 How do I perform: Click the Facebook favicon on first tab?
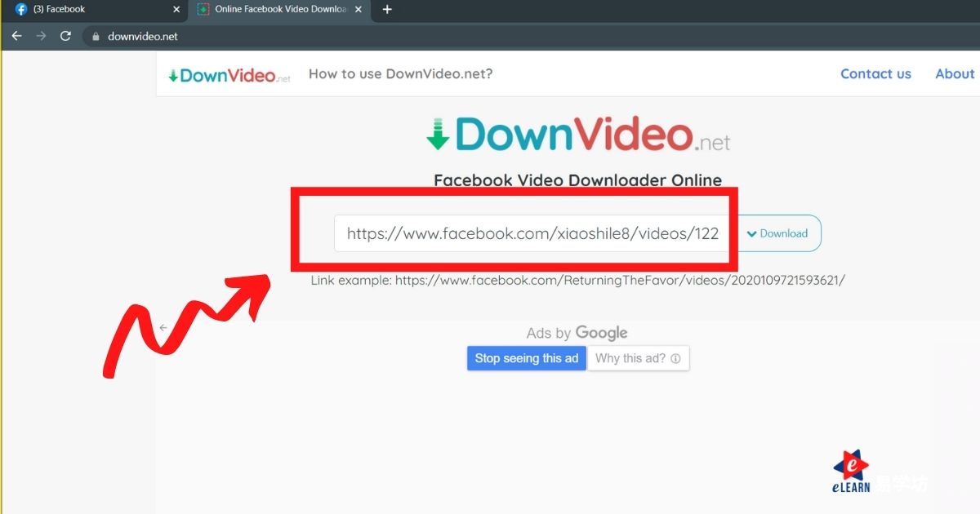(x=21, y=10)
